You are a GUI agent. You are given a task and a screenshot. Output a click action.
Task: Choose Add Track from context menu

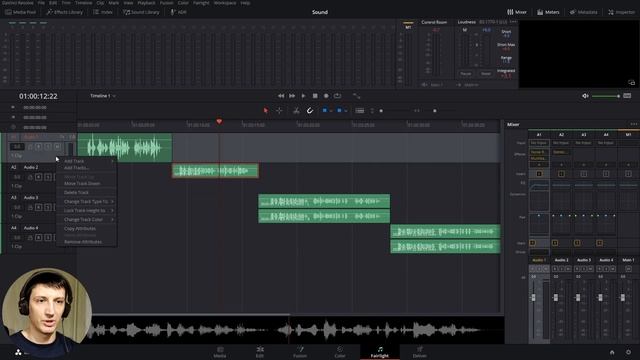point(87,161)
